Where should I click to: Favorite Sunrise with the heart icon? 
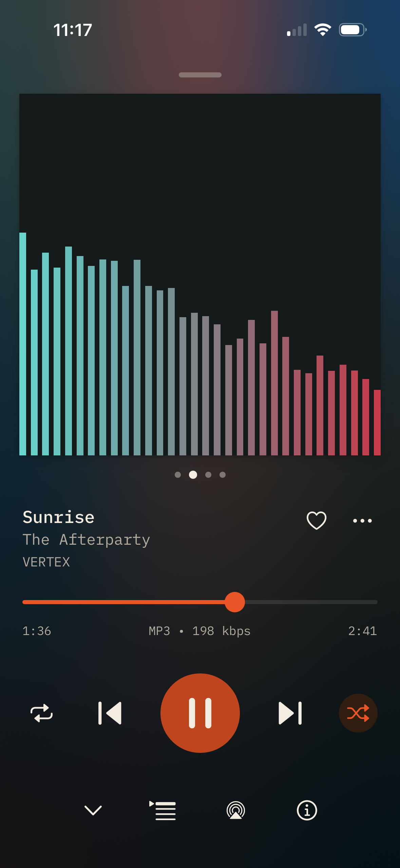(317, 520)
